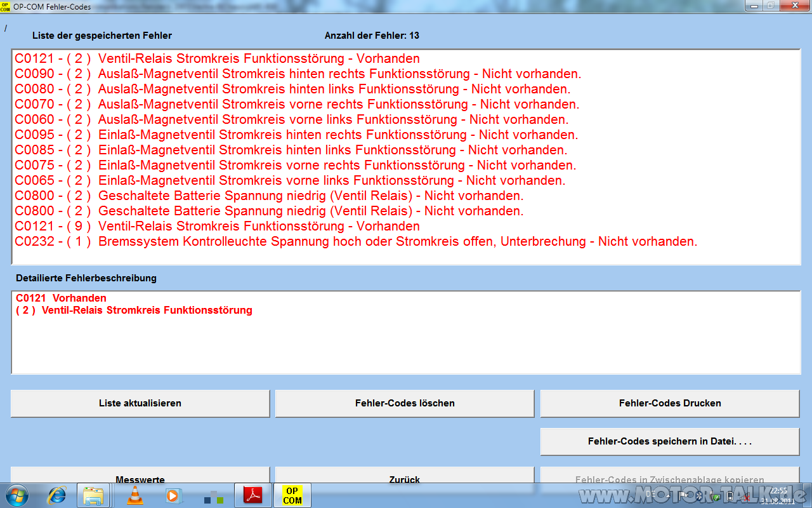Viewport: 812px width, 508px height.
Task: Click the OP-COM icon in title bar
Action: (x=6, y=6)
